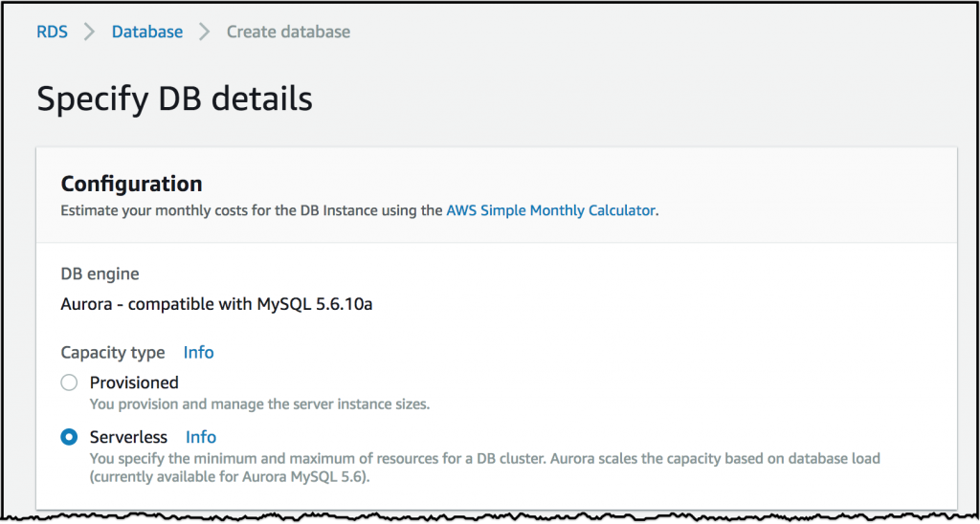Image resolution: width=980 pixels, height=524 pixels.
Task: Click the DB engine label
Action: point(100,273)
